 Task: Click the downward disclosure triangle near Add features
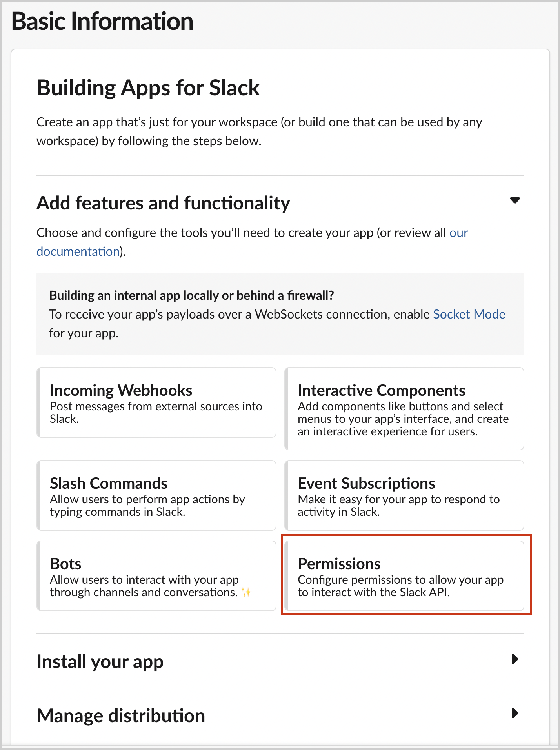click(x=515, y=200)
